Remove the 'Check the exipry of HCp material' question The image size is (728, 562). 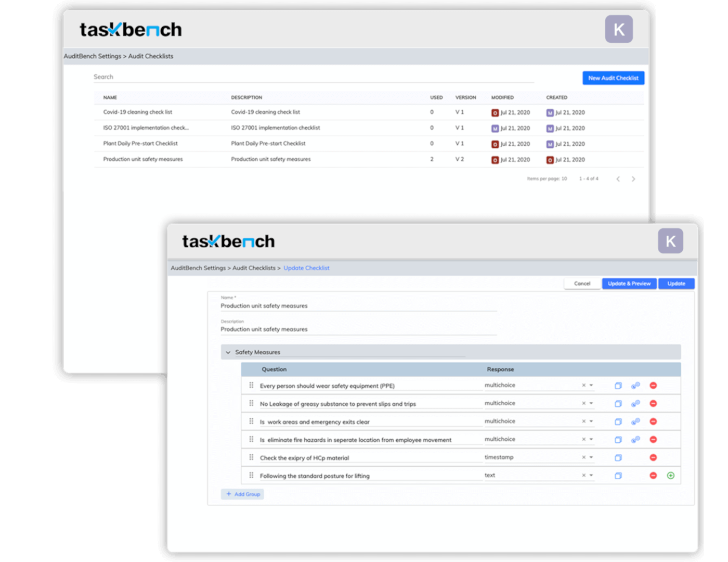coord(653,457)
